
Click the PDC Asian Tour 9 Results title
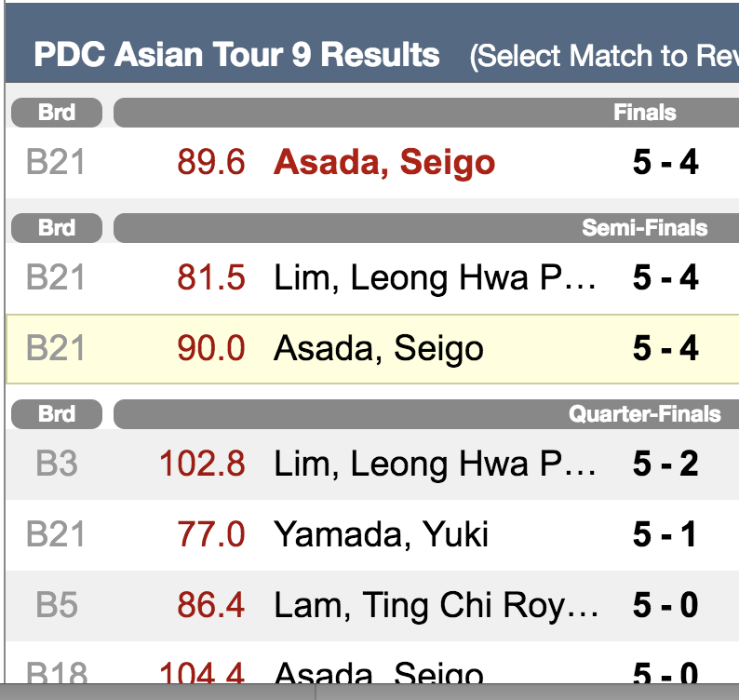point(236,55)
